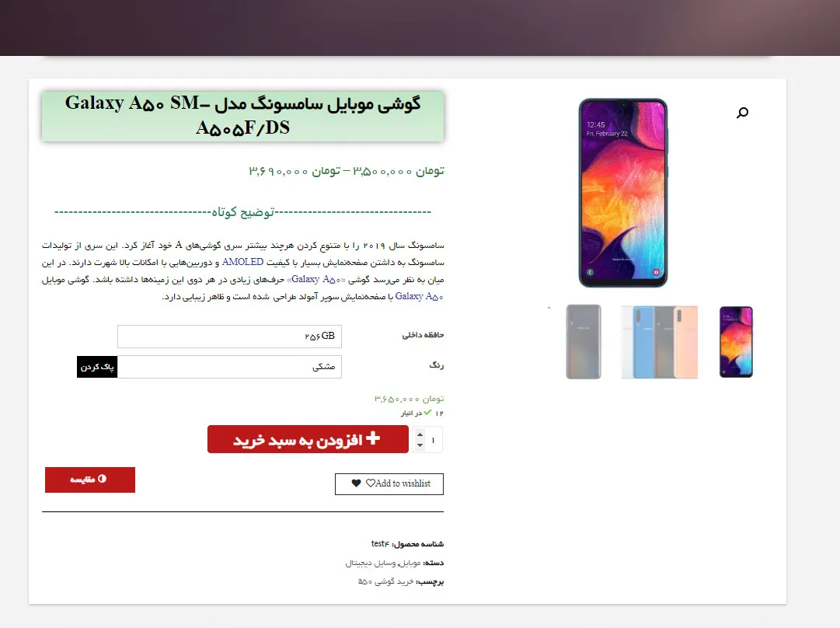Click the main Galaxy A50 product image
The width and height of the screenshot is (840, 628).
(x=623, y=193)
